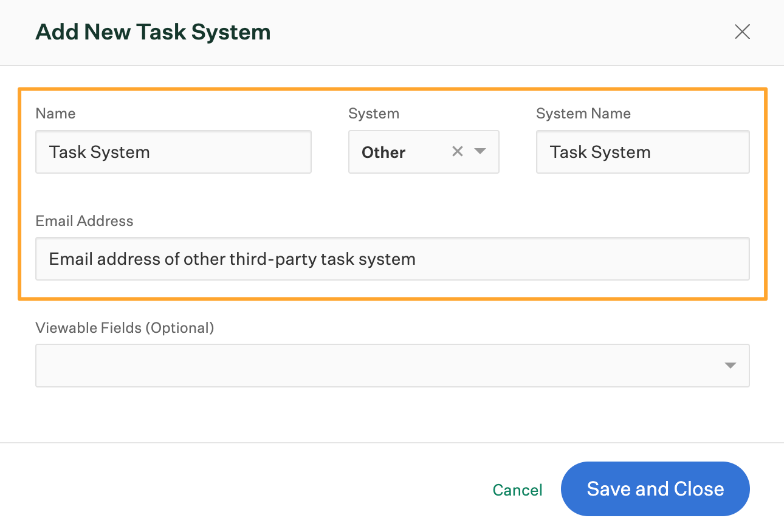Close the Add New Task System dialog
The width and height of the screenshot is (784, 532).
click(742, 32)
